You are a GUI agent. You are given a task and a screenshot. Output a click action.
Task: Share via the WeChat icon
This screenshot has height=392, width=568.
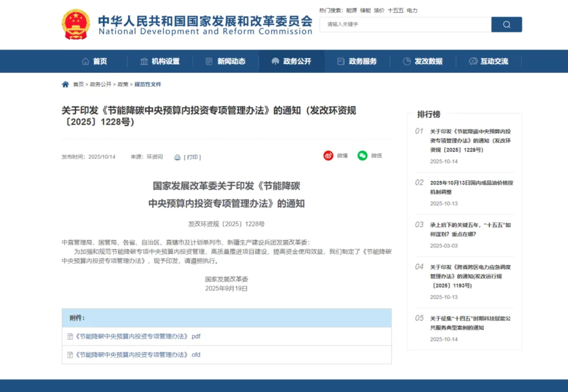point(362,156)
